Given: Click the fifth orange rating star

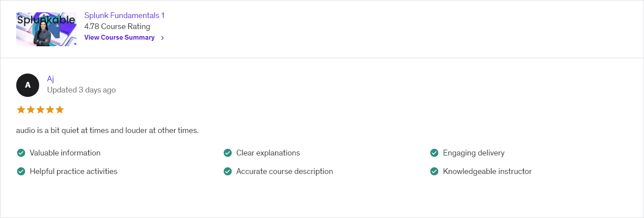Looking at the screenshot, I should click(60, 110).
